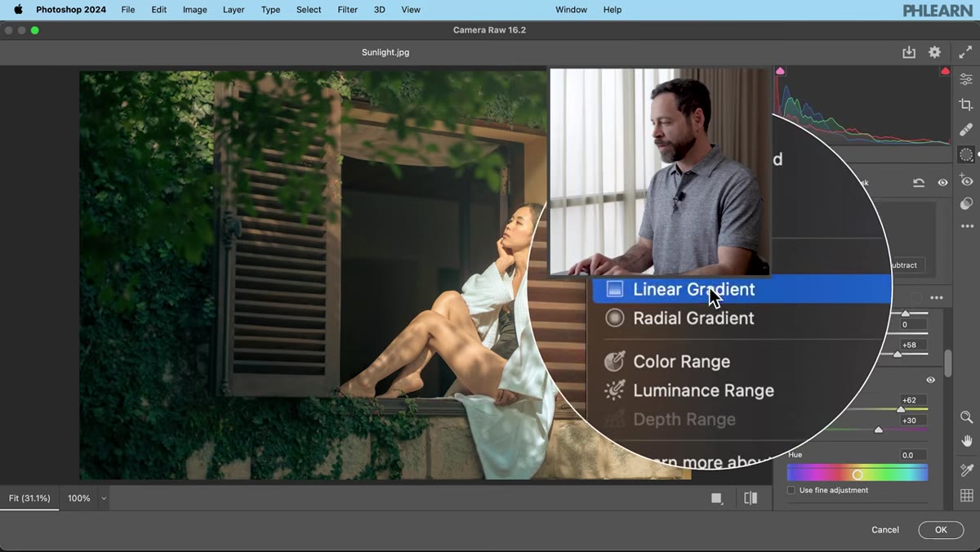The width and height of the screenshot is (980, 552).
Task: Open the Layer menu
Action: point(234,10)
